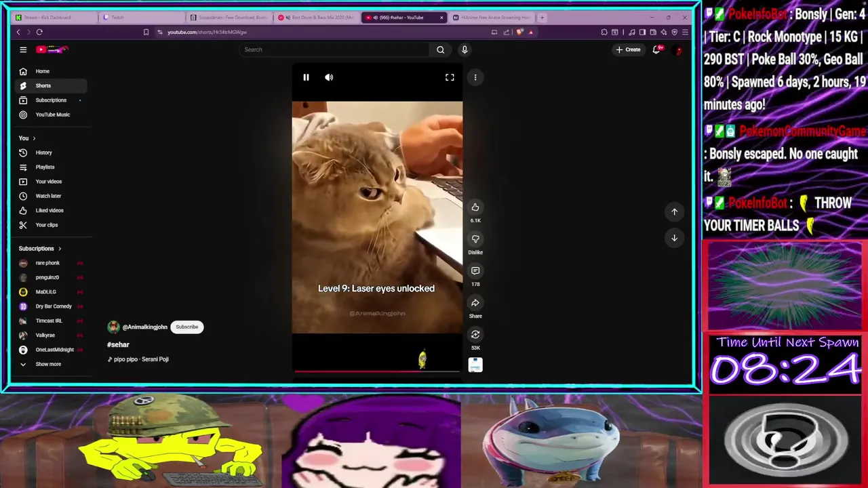Open Dry Bar Comedy subscription
The image size is (868, 488).
click(x=50, y=306)
